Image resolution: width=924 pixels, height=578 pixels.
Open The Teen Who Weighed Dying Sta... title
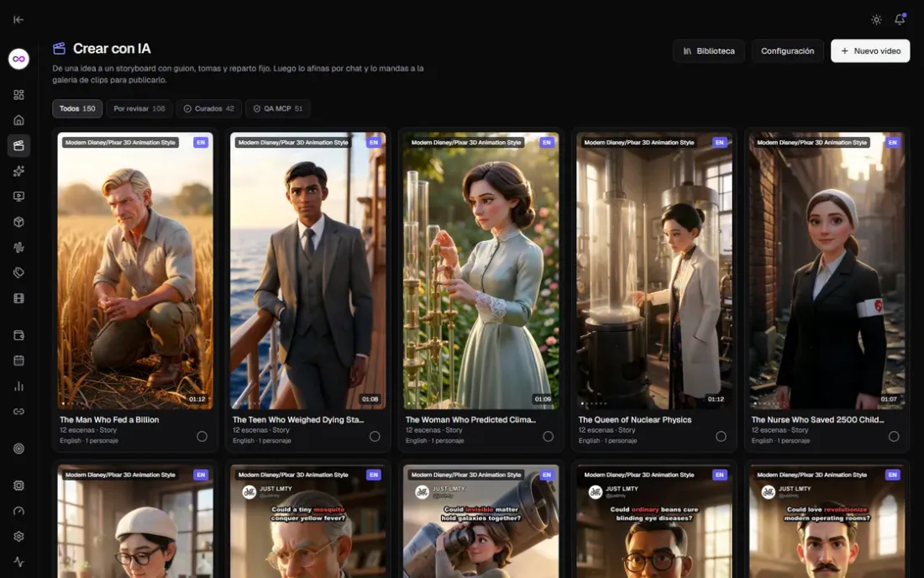tap(298, 419)
